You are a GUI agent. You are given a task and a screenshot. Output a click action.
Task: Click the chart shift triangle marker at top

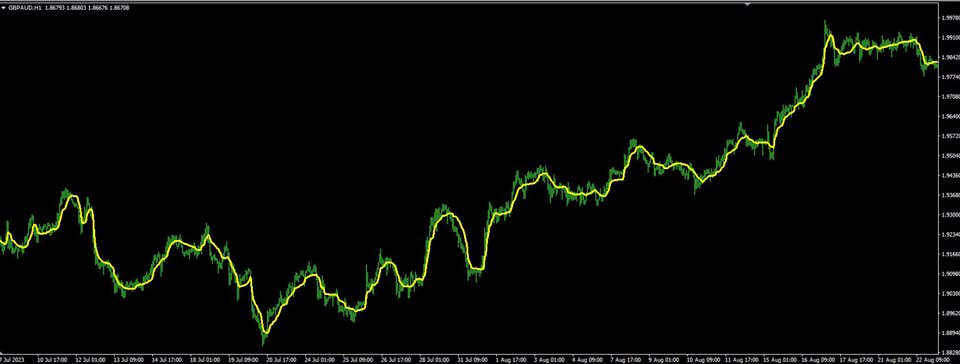(747, 4)
